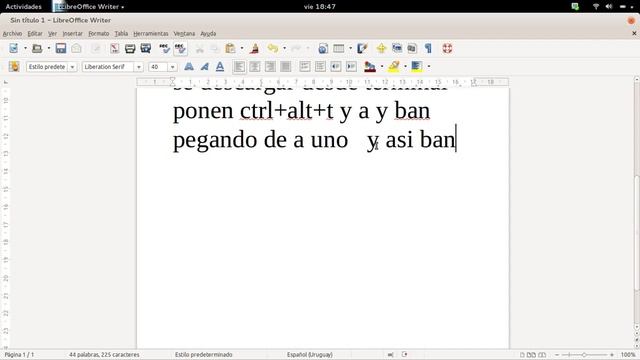Screen dimensions: 640x360
Task: Open the table size dropdown arrow
Action: click(x=350, y=48)
